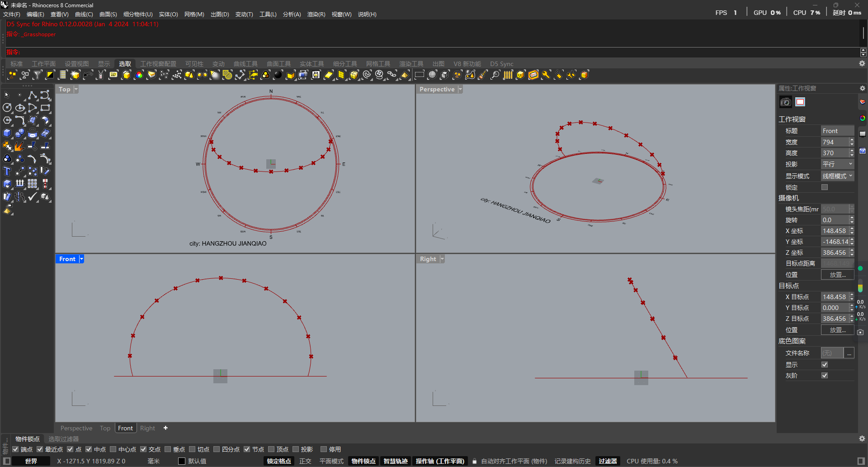Open the toolbar settings gear menu
Viewport: 868px width, 467px height.
[x=862, y=64]
